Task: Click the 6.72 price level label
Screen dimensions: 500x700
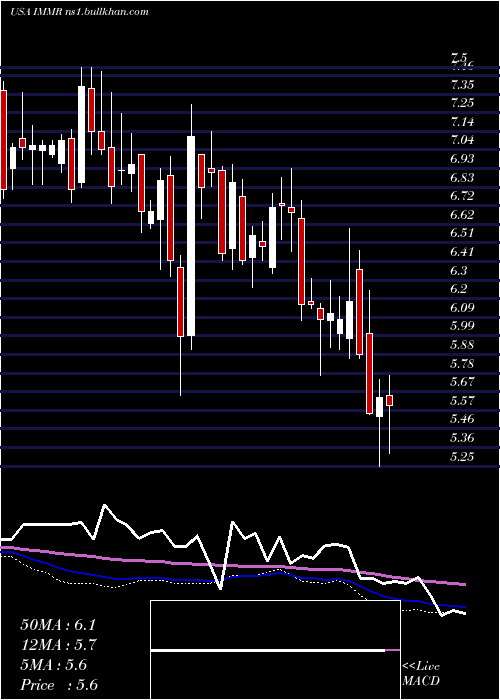Action: click(x=462, y=196)
